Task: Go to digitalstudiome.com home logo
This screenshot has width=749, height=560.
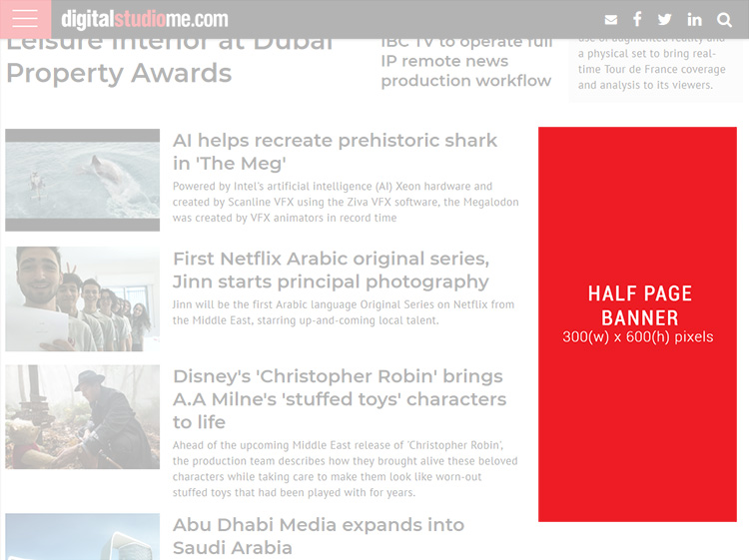Action: point(145,19)
